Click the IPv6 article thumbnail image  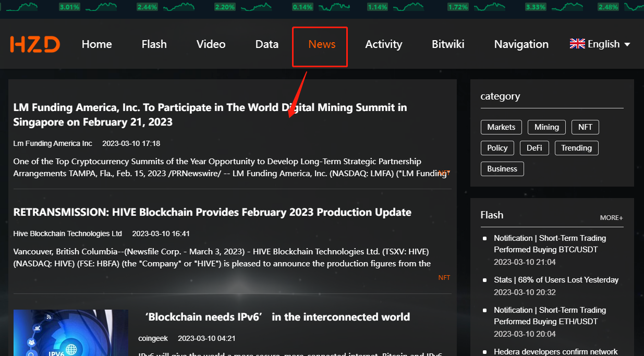[x=71, y=333]
